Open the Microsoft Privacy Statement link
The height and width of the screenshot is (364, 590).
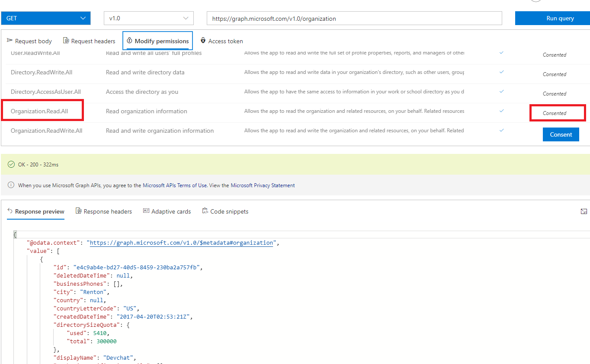click(x=263, y=185)
